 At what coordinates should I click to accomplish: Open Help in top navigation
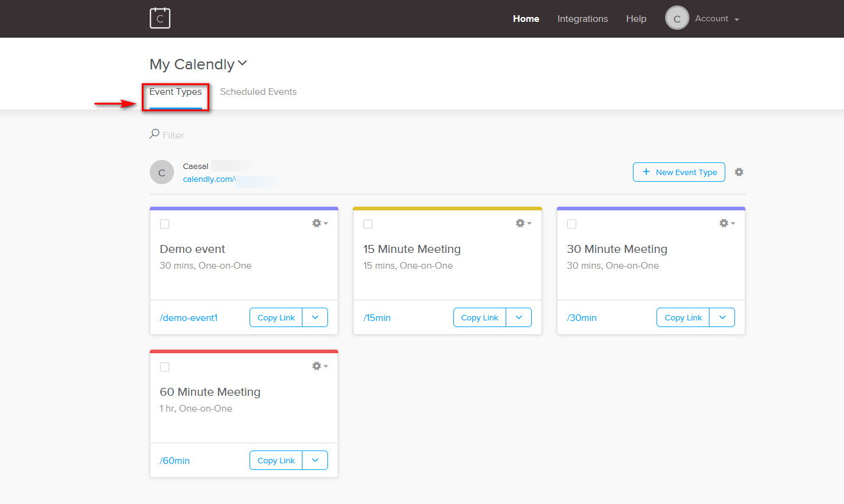click(x=636, y=19)
